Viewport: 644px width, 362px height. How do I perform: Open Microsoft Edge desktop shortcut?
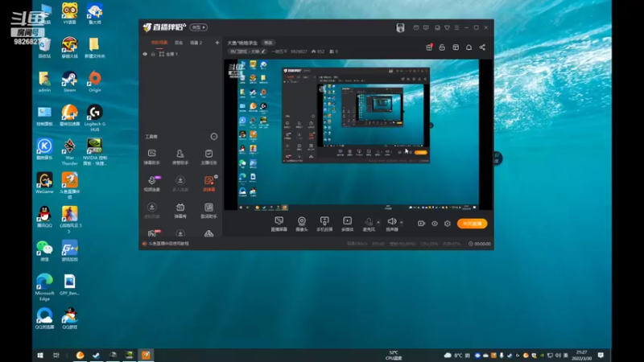pyautogui.click(x=44, y=287)
